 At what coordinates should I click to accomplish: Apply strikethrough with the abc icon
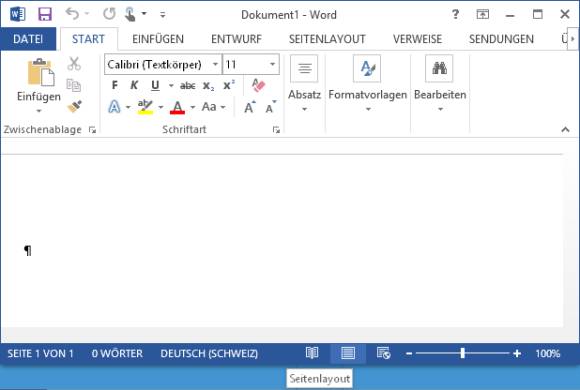tap(188, 86)
